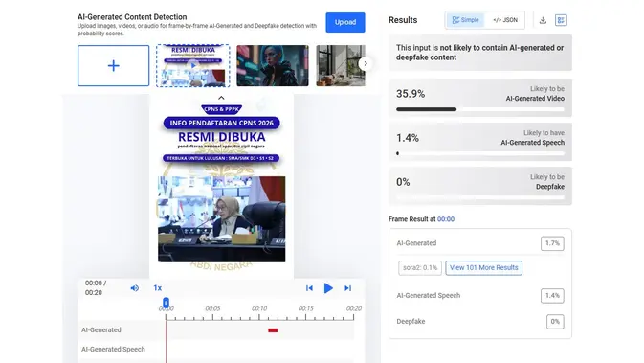The height and width of the screenshot is (363, 644).
Task: Advance thumbnail carousel with right arrow
Action: click(x=366, y=64)
